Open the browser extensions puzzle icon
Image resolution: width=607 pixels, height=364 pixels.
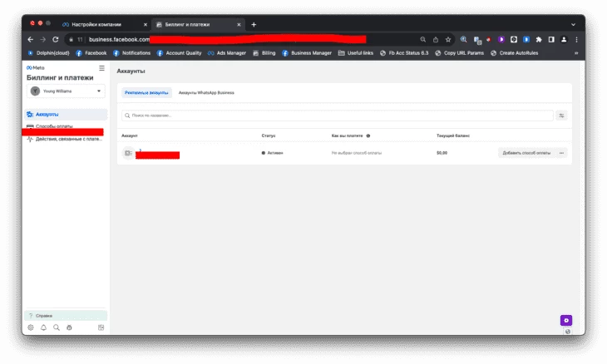pos(539,39)
